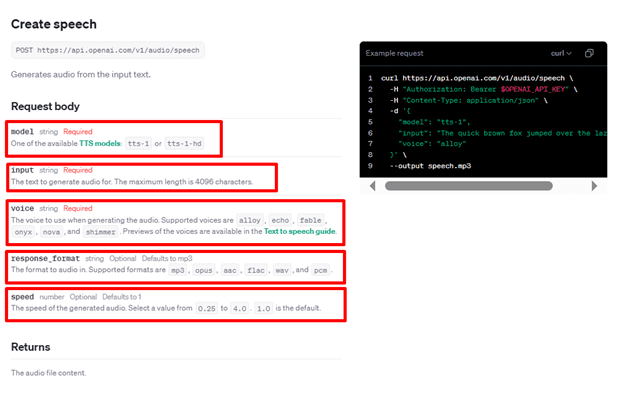Image resolution: width=624 pixels, height=394 pixels.
Task: Open the TTS models link
Action: click(100, 143)
